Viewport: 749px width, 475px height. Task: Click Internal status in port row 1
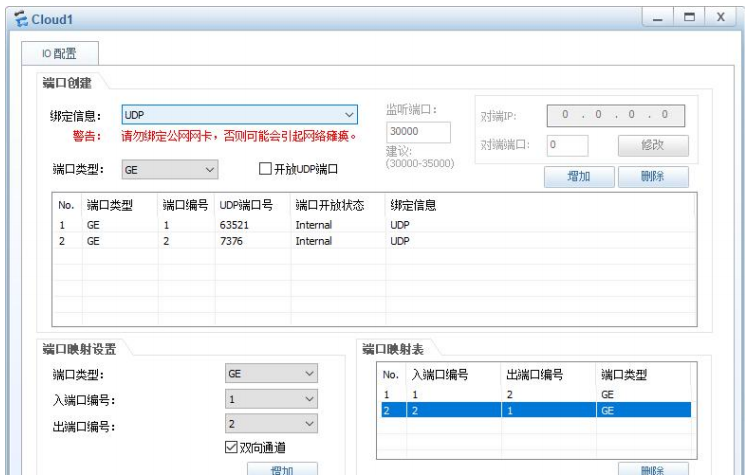(x=313, y=225)
